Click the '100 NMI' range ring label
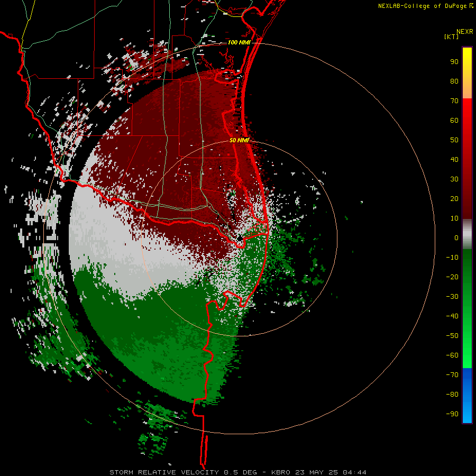Screen dimensions: 476x476 click(239, 42)
